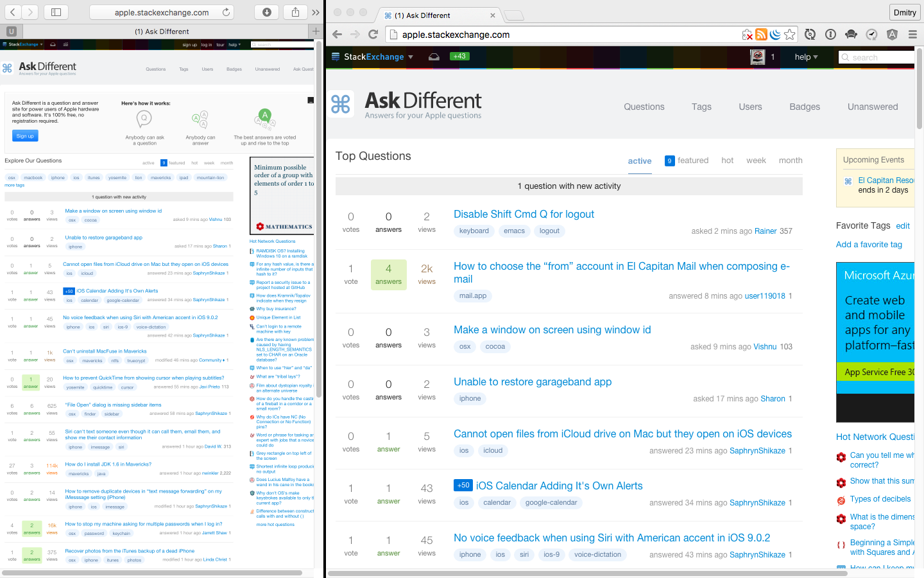The width and height of the screenshot is (924, 578).
Task: Open the 1Password extension
Action: tap(831, 35)
